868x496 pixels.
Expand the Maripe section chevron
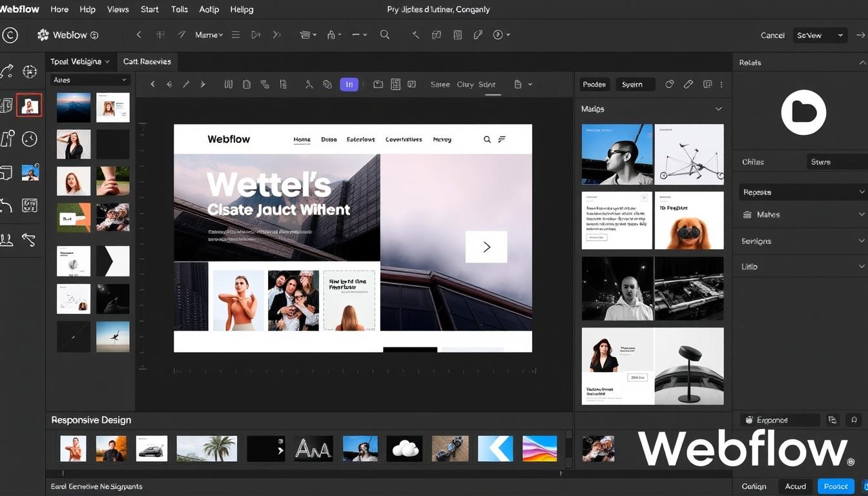click(718, 109)
